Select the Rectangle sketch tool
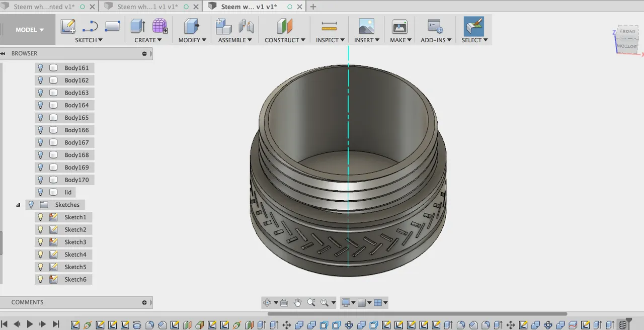 pos(112,26)
